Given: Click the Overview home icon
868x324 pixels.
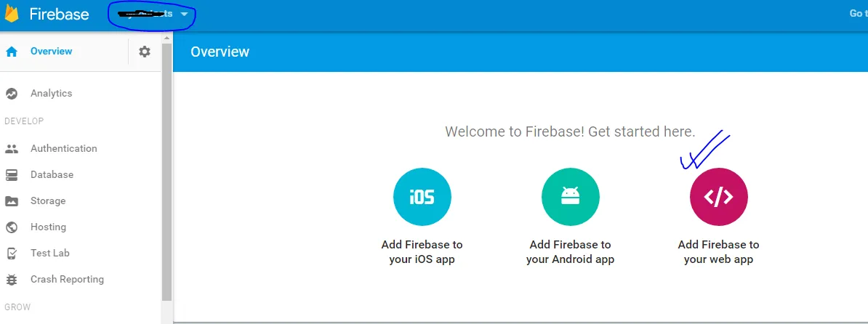Looking at the screenshot, I should 12,52.
